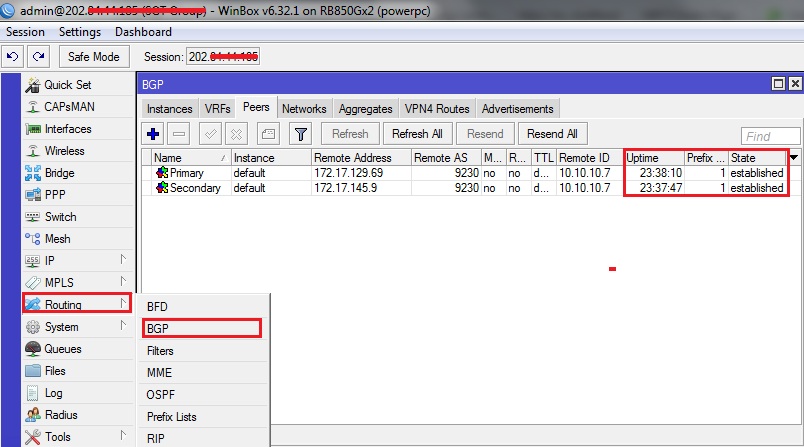Expand the IP submenu
The image size is (804, 447).
coord(78,260)
